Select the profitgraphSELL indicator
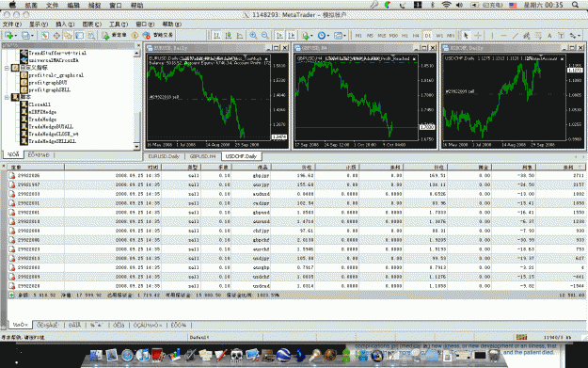This screenshot has width=588, height=368. click(x=49, y=90)
